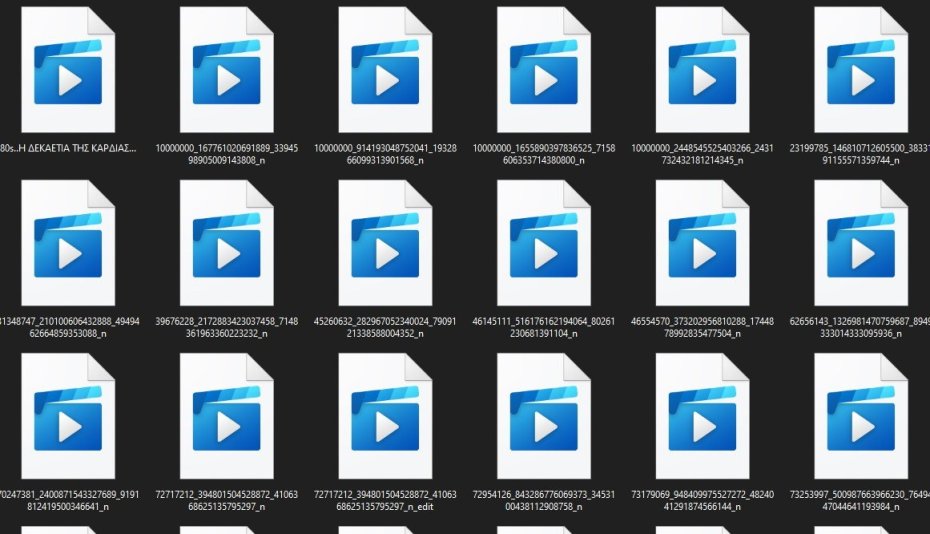Select video icon of file 10000000_1655890397836525
Screen dimensions: 930x534
[x=544, y=69]
